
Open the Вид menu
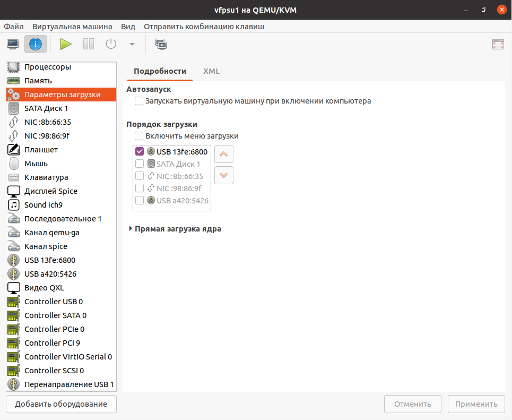coord(128,27)
